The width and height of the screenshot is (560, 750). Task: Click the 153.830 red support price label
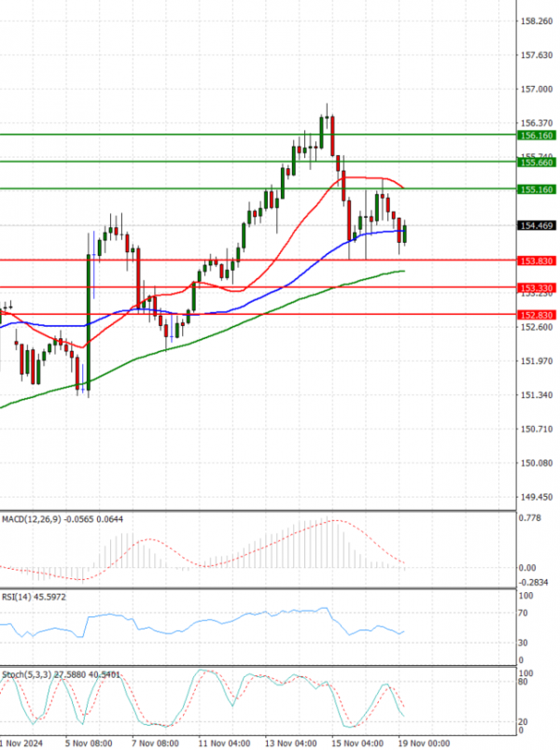537,261
